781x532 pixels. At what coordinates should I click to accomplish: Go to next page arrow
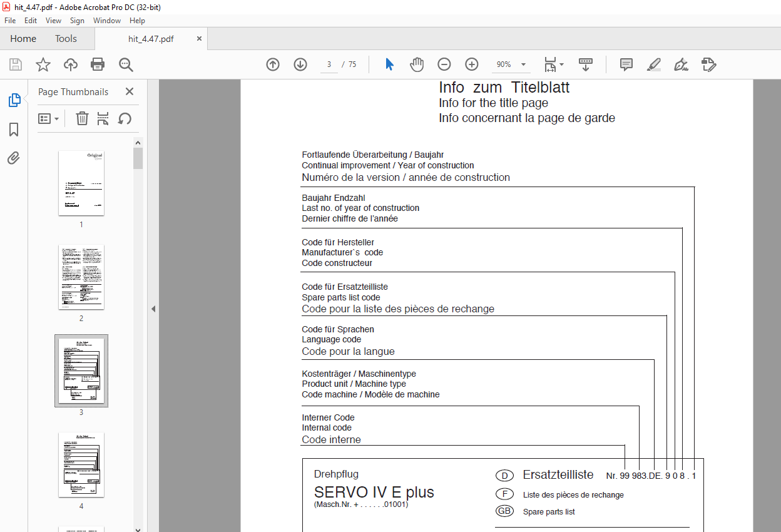(x=300, y=64)
